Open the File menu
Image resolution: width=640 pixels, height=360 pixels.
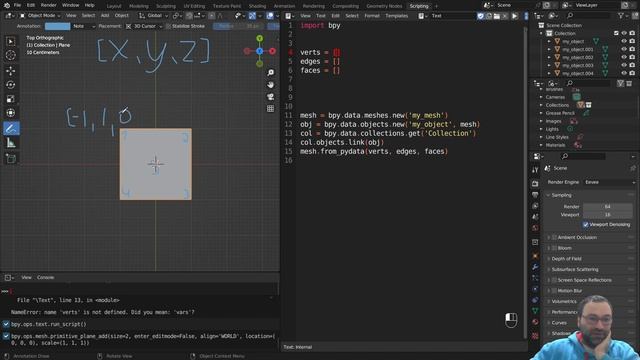tap(17, 5)
